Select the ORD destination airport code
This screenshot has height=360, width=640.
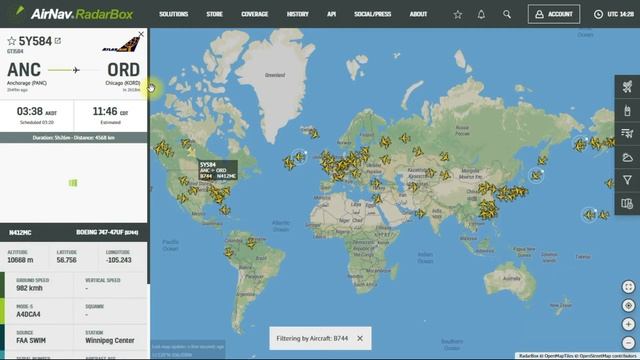pyautogui.click(x=123, y=70)
